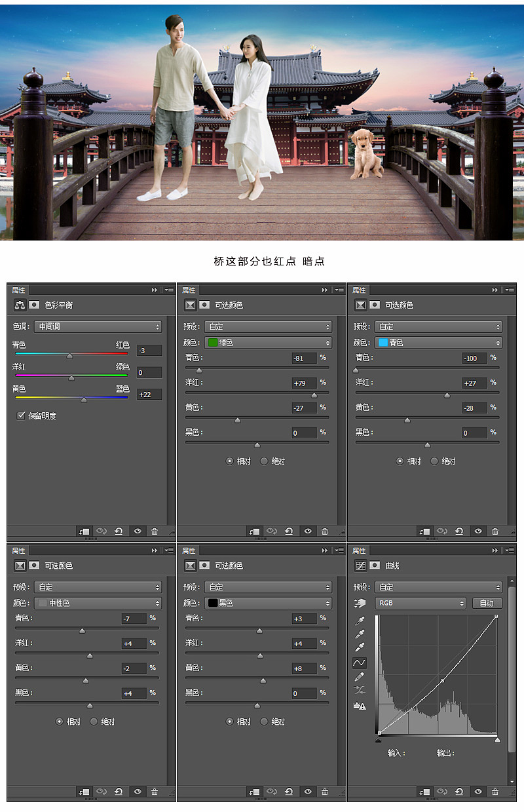This screenshot has width=524, height=812.
Task: Click the black point slider under the curve
Action: point(379,741)
